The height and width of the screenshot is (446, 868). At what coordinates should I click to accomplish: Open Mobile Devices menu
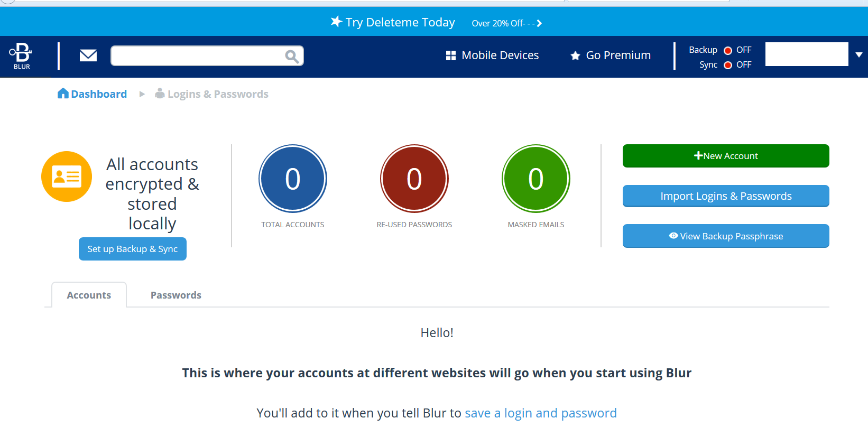tap(492, 55)
